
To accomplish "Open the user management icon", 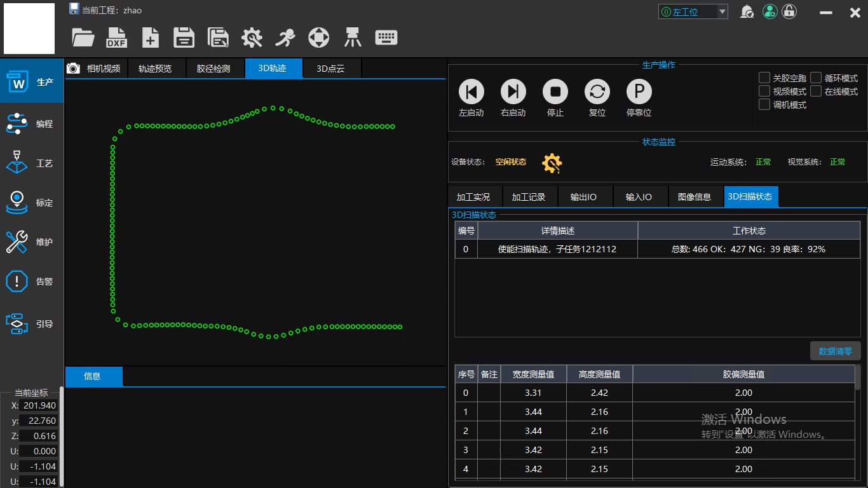I will [x=770, y=11].
